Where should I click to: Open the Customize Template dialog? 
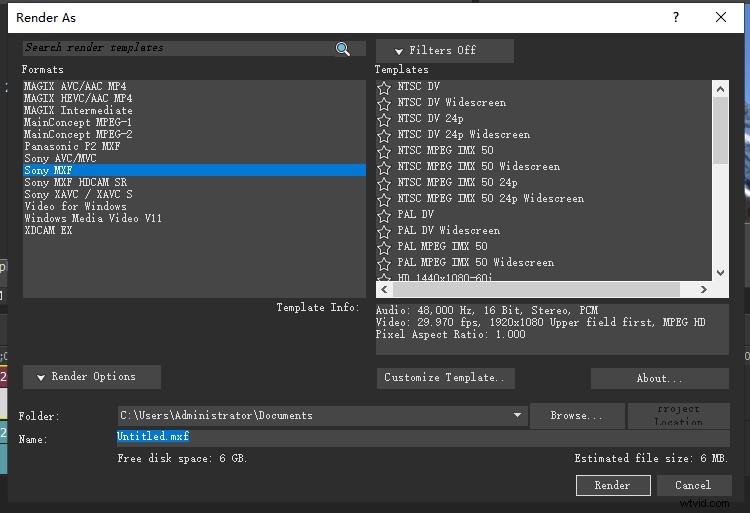tap(446, 378)
